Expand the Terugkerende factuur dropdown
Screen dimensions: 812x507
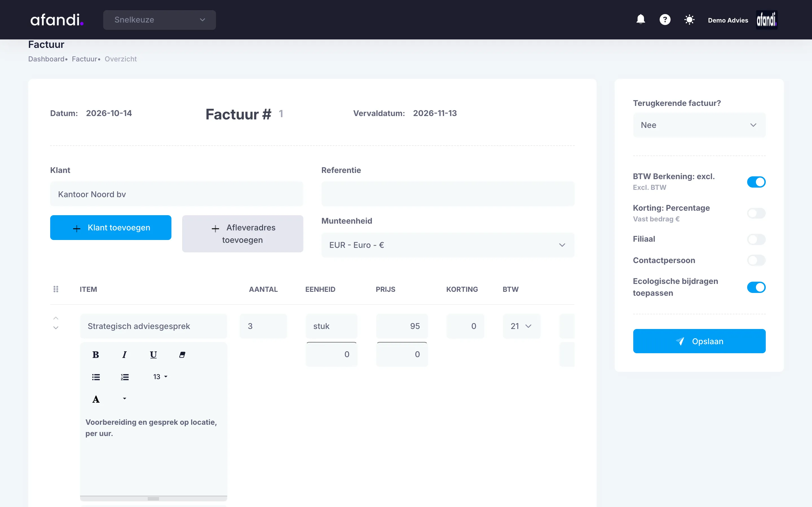699,125
